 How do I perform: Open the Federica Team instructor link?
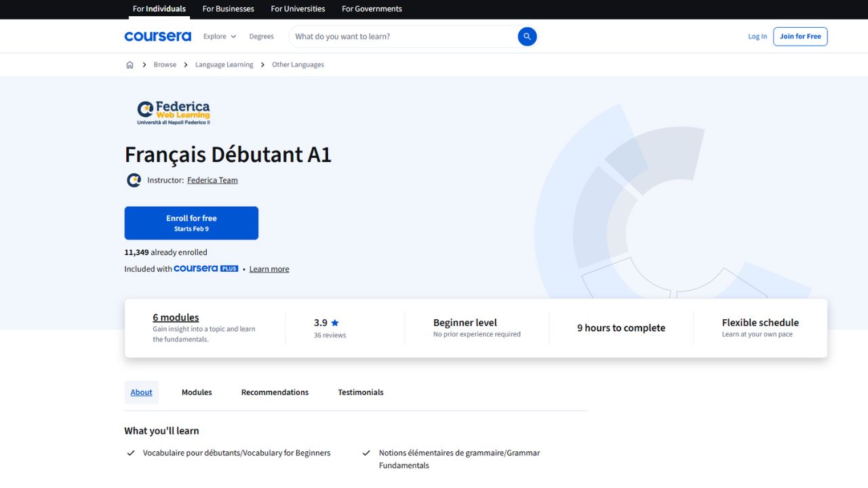[x=212, y=180]
